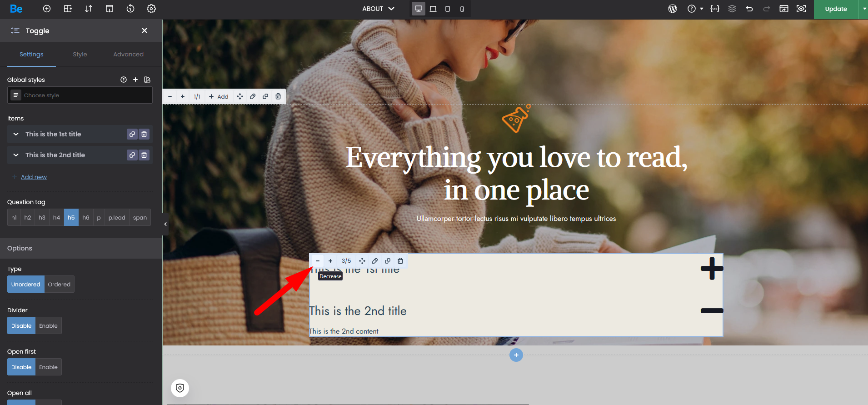The height and width of the screenshot is (405, 868).
Task: Open the WordPress dashboard icon
Action: 673,9
